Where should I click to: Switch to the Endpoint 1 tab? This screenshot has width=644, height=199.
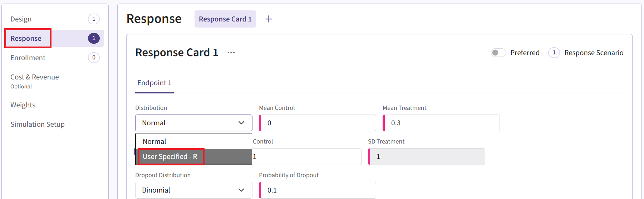tap(154, 83)
